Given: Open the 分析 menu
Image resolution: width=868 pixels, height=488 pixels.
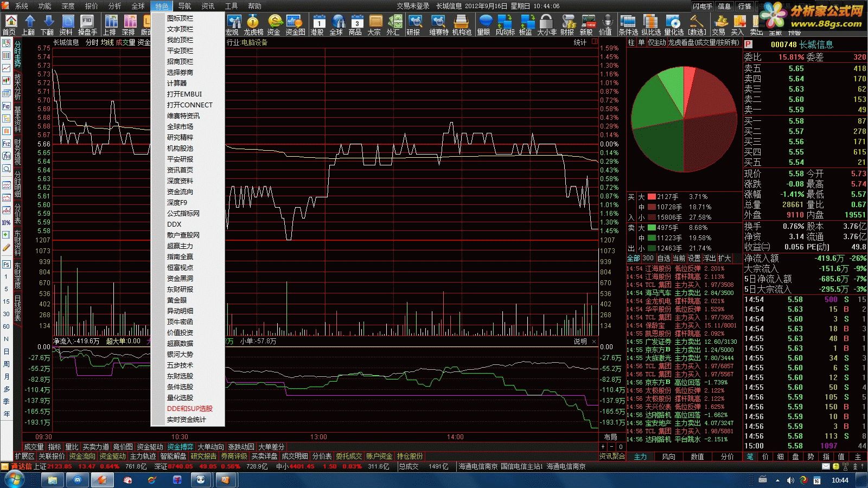Looking at the screenshot, I should coord(114,6).
